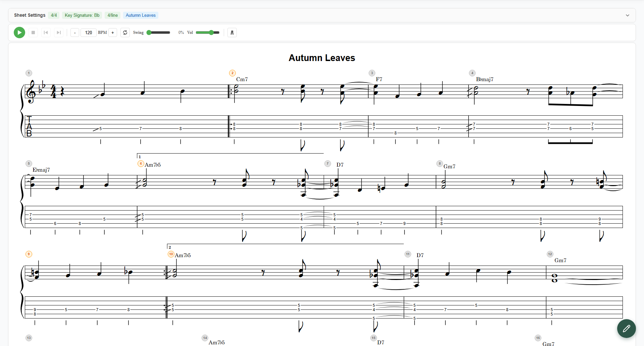Click the Cm7 chord symbol
The width and height of the screenshot is (644, 346).
point(242,79)
